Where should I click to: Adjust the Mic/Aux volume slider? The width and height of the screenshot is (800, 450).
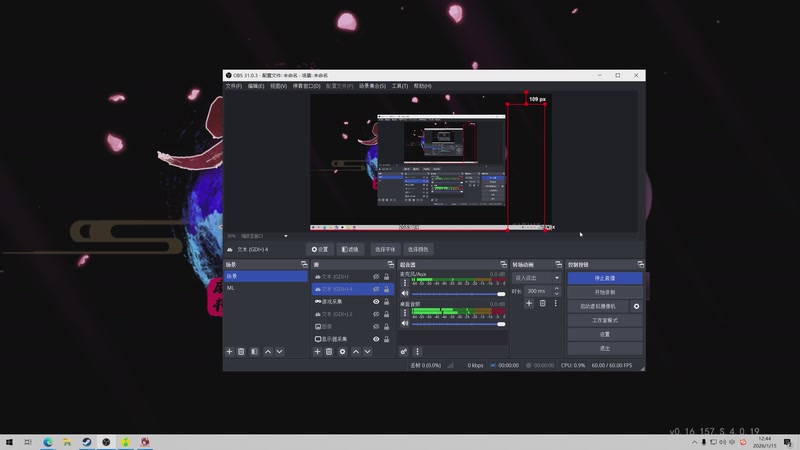click(458, 294)
